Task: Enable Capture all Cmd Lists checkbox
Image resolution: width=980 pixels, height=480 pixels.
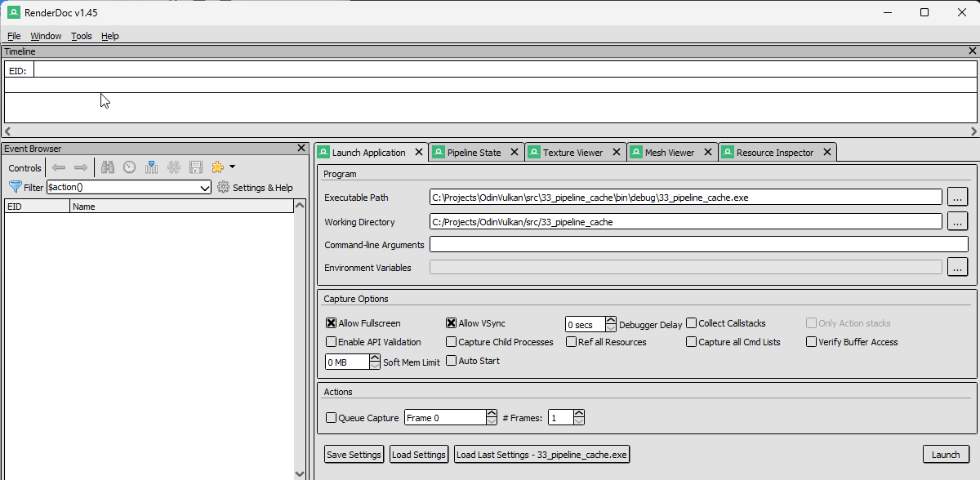Action: pyautogui.click(x=691, y=342)
